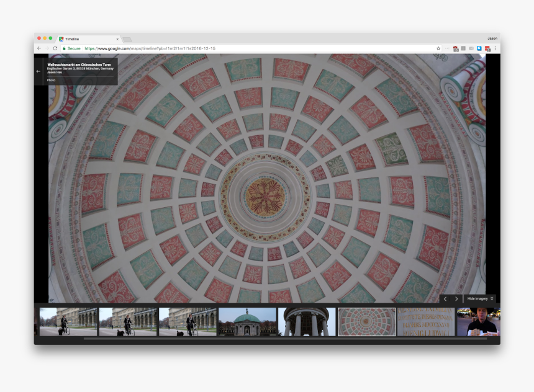Reload the Timeline page
The height and width of the screenshot is (392, 534).
pos(55,48)
